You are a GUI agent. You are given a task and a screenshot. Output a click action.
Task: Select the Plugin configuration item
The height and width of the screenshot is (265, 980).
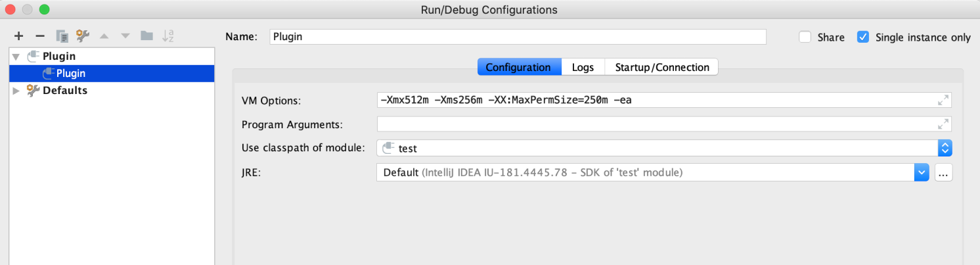point(112,74)
